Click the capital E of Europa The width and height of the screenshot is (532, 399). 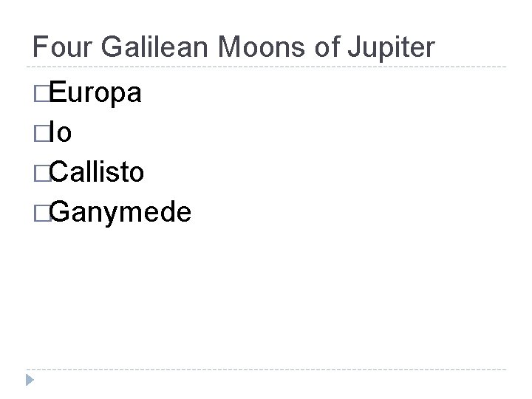click(x=58, y=91)
